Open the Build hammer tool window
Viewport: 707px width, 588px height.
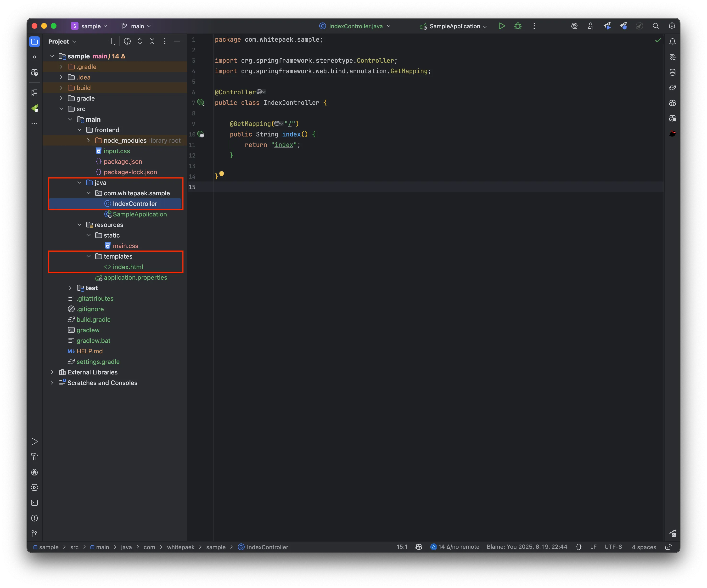coord(34,457)
